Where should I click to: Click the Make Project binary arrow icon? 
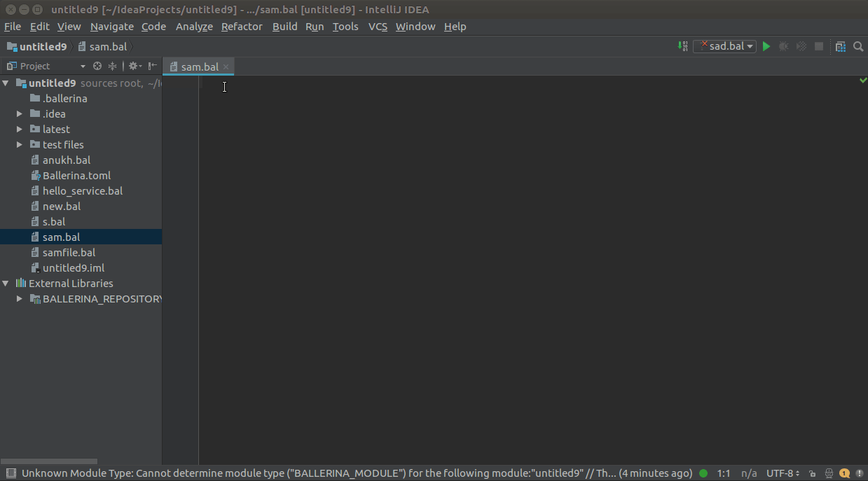coord(682,46)
